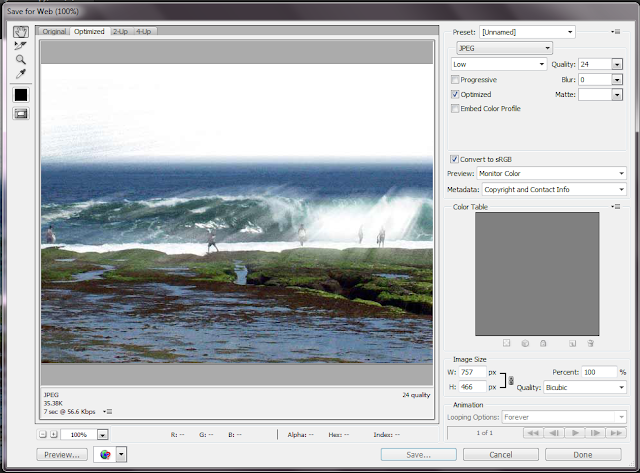Click the optimized beach image preview
The height and width of the screenshot is (473, 640).
click(237, 213)
